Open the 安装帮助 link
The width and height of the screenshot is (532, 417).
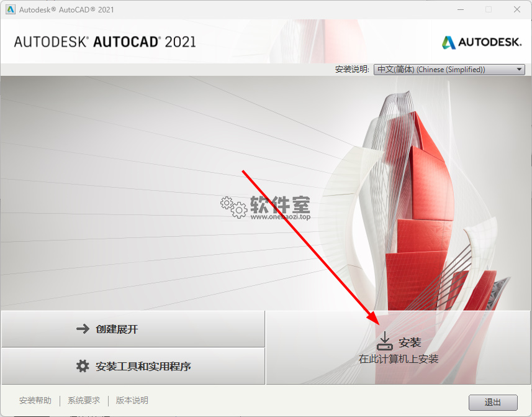click(x=35, y=400)
